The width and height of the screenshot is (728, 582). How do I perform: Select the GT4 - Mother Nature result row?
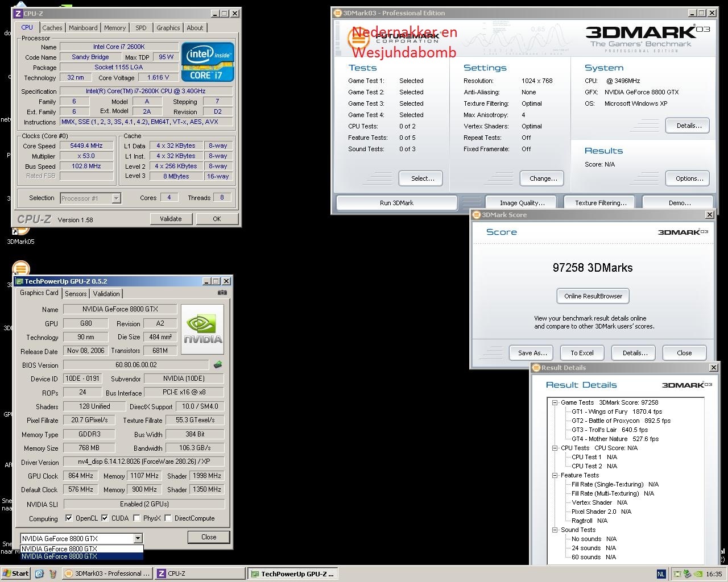[615, 439]
